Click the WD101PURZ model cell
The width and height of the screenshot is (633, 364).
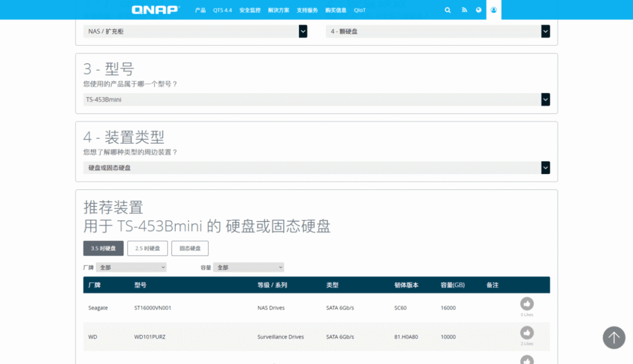pos(150,337)
